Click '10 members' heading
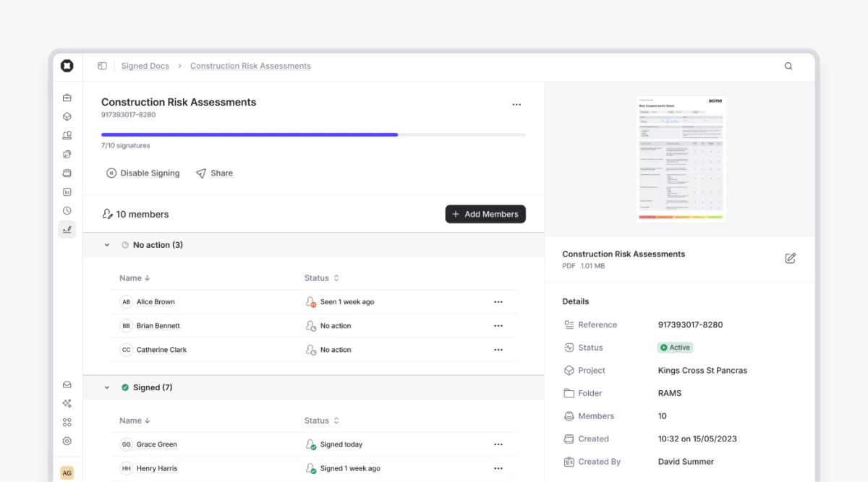 (x=142, y=215)
